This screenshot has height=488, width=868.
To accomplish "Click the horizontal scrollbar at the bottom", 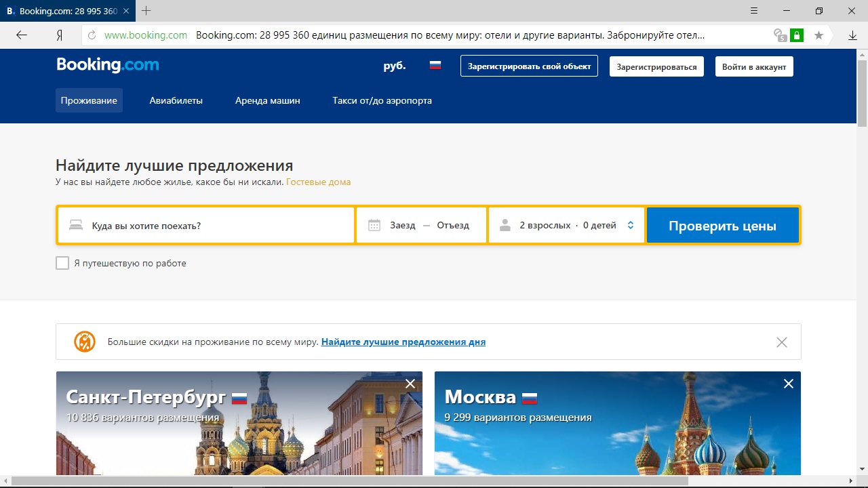I will click(x=349, y=481).
